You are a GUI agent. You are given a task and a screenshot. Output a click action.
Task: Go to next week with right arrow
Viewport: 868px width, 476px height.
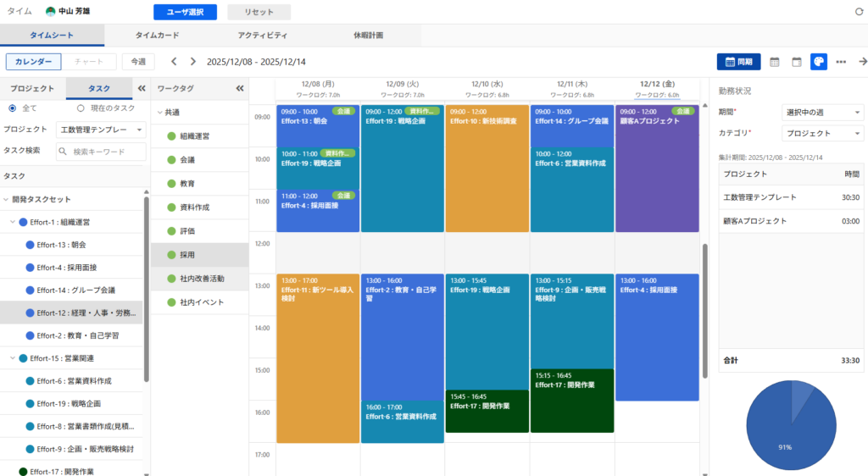193,62
